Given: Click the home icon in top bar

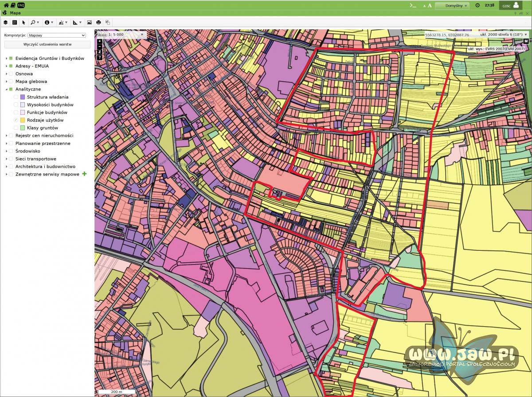Looking at the screenshot, I should pos(6,5).
